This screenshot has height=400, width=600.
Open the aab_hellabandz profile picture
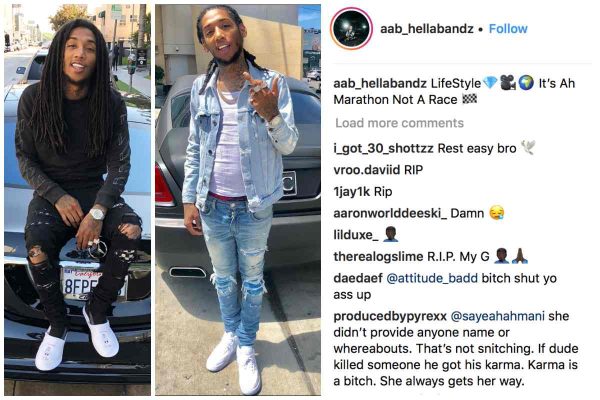[x=351, y=29]
